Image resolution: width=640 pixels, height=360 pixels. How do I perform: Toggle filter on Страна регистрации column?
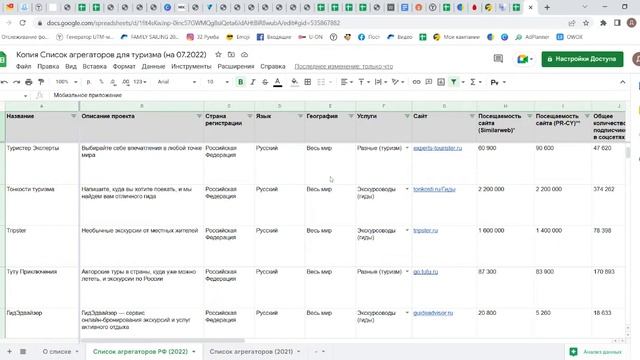(x=249, y=116)
